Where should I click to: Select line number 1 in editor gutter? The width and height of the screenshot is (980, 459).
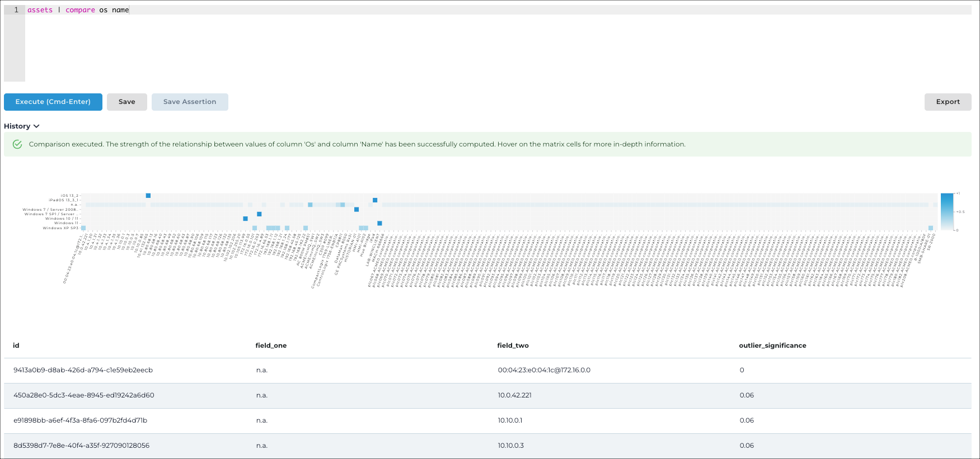16,10
